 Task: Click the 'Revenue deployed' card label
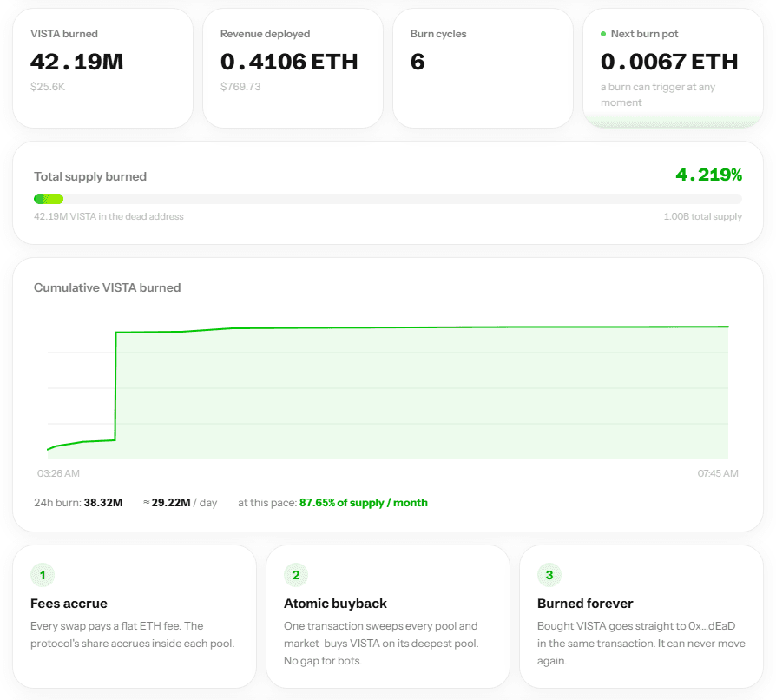(266, 34)
